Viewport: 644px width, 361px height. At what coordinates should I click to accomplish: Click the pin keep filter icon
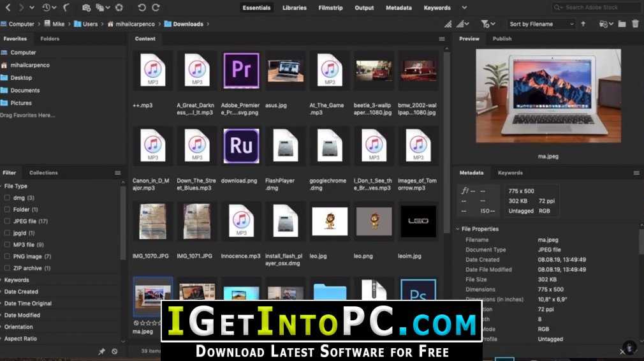click(x=101, y=351)
